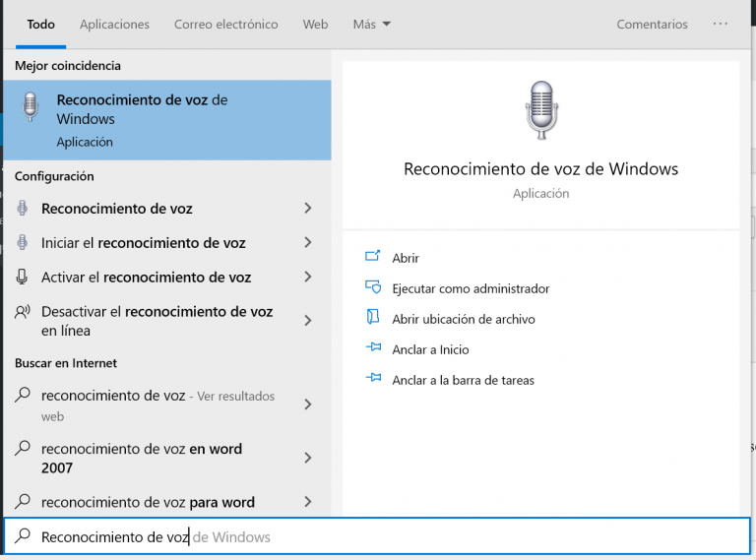Select Abrir ubicación de archivo

coord(464,319)
